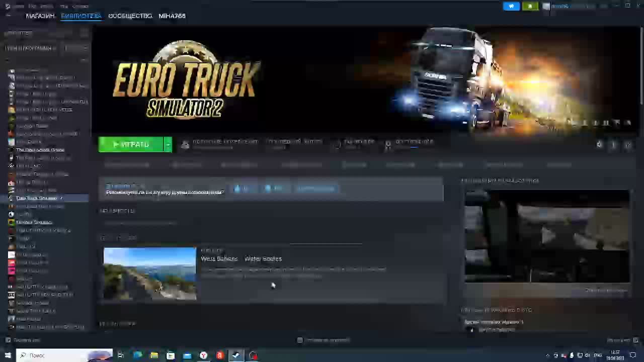Click the green ИГРАТЬ (Play) button
644x362 pixels.
pos(131,145)
